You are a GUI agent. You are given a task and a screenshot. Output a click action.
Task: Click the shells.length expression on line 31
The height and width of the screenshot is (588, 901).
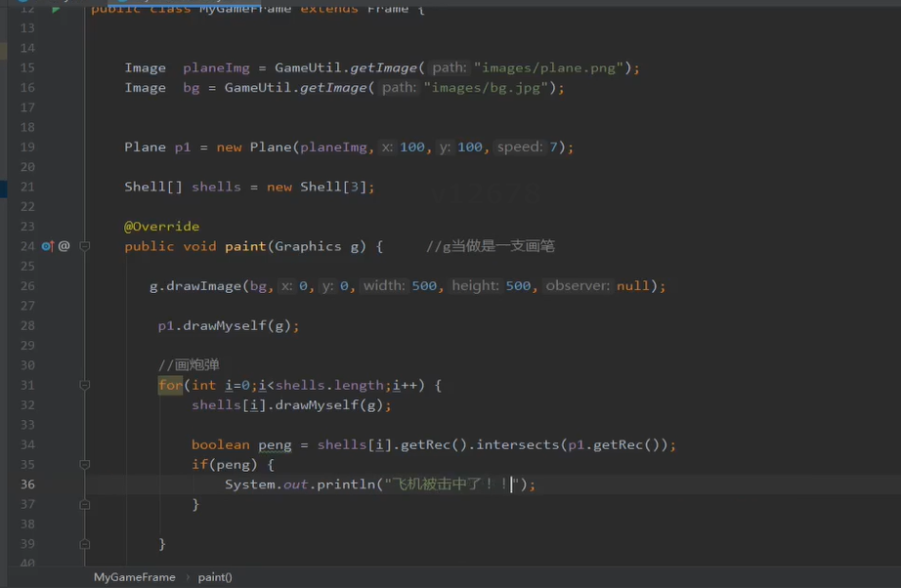pyautogui.click(x=329, y=385)
